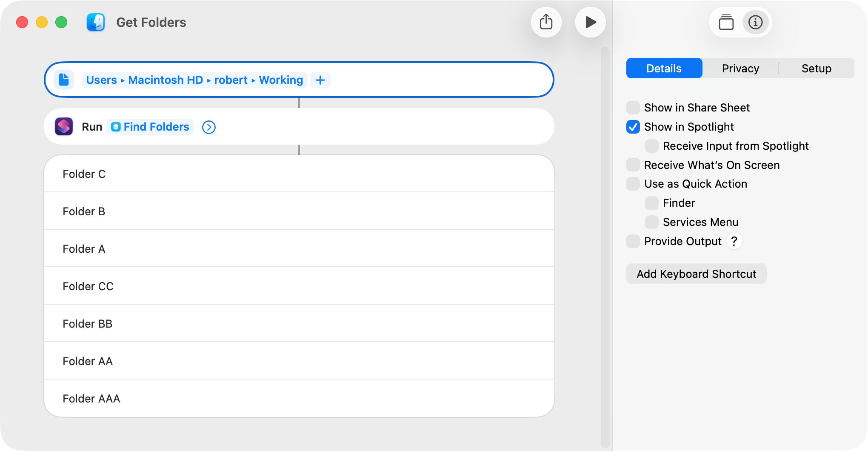Image resolution: width=868 pixels, height=451 pixels.
Task: Click the Share shortcut icon
Action: click(546, 22)
